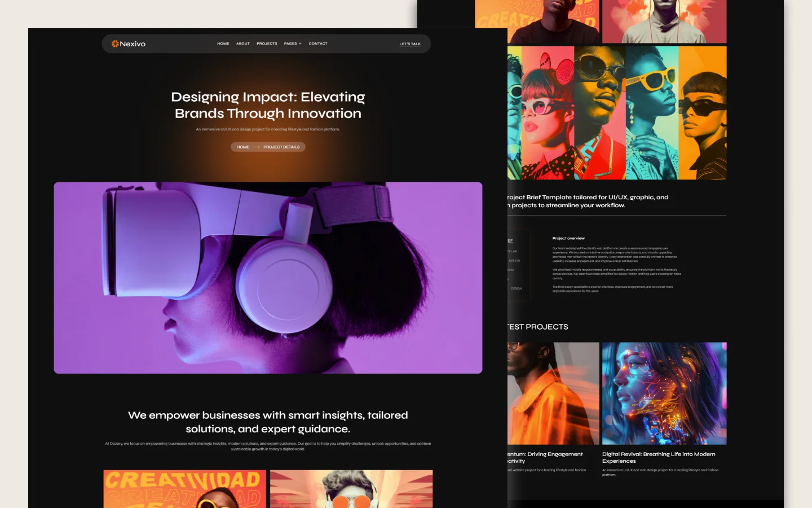The height and width of the screenshot is (508, 812).
Task: Click the purple VR headset hero image
Action: point(268,278)
